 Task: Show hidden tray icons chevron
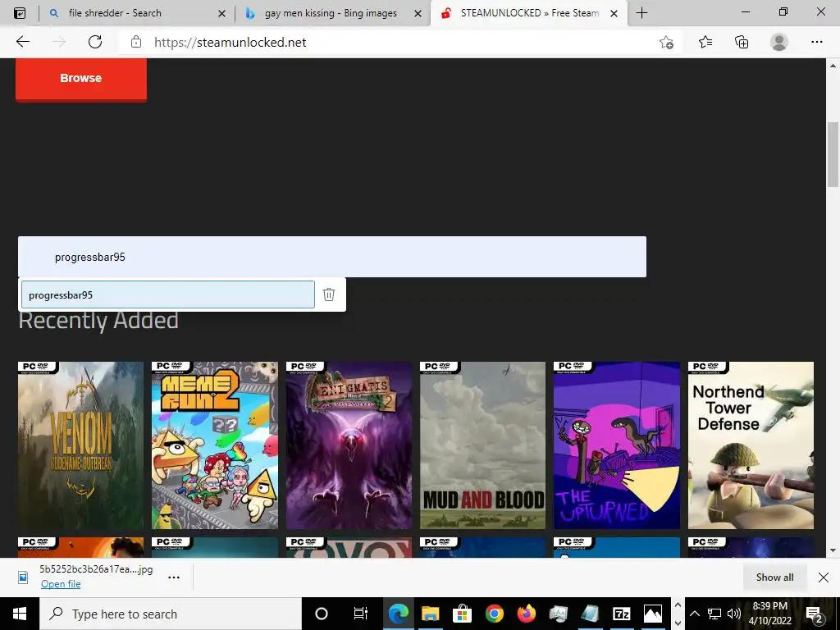point(694,614)
